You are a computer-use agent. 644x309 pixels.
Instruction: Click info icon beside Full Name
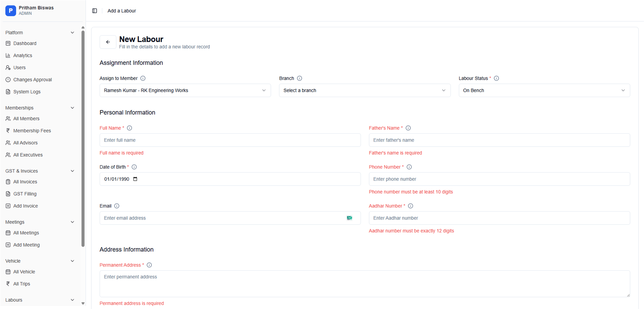click(x=129, y=128)
